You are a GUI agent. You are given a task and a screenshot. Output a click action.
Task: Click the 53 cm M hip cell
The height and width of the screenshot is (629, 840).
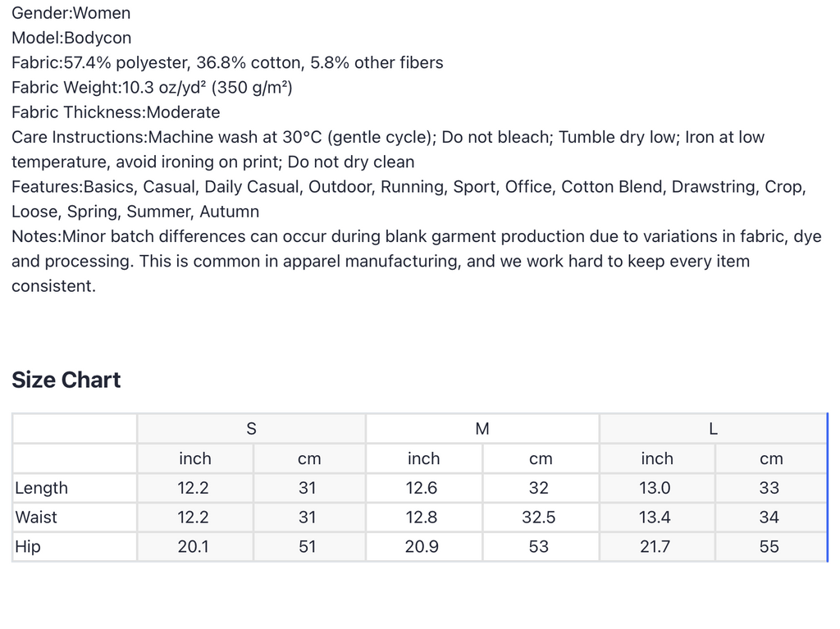541,547
